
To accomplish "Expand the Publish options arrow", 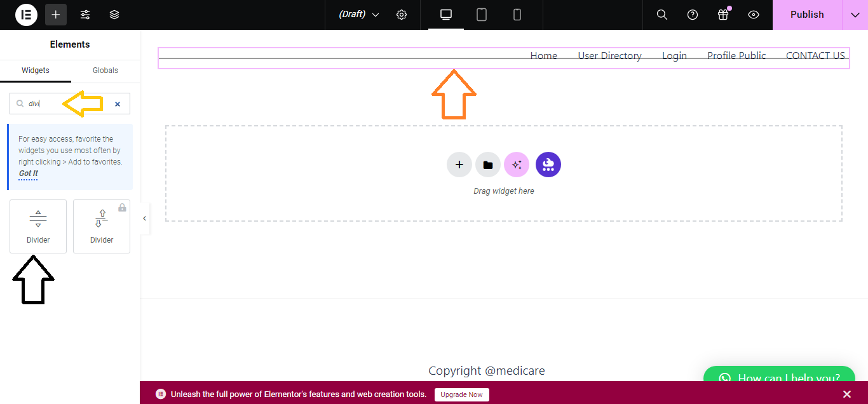I will tap(855, 15).
